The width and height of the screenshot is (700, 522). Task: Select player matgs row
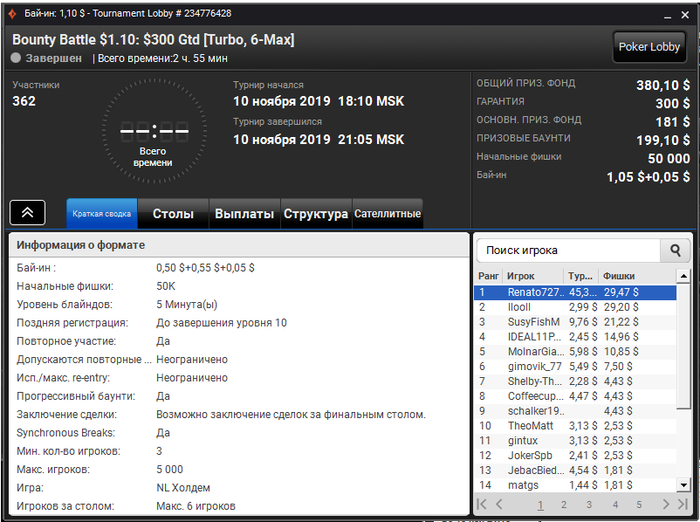[x=575, y=485]
